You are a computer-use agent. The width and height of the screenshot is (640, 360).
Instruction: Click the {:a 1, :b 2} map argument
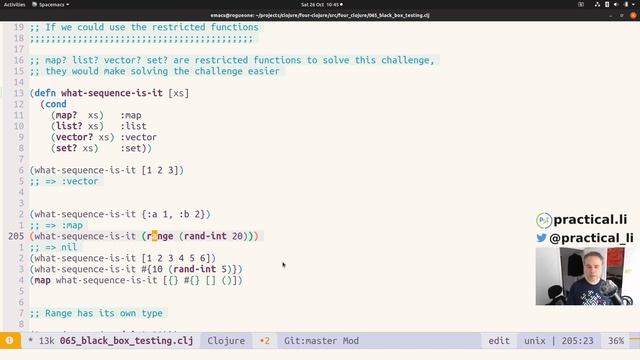[173, 214]
